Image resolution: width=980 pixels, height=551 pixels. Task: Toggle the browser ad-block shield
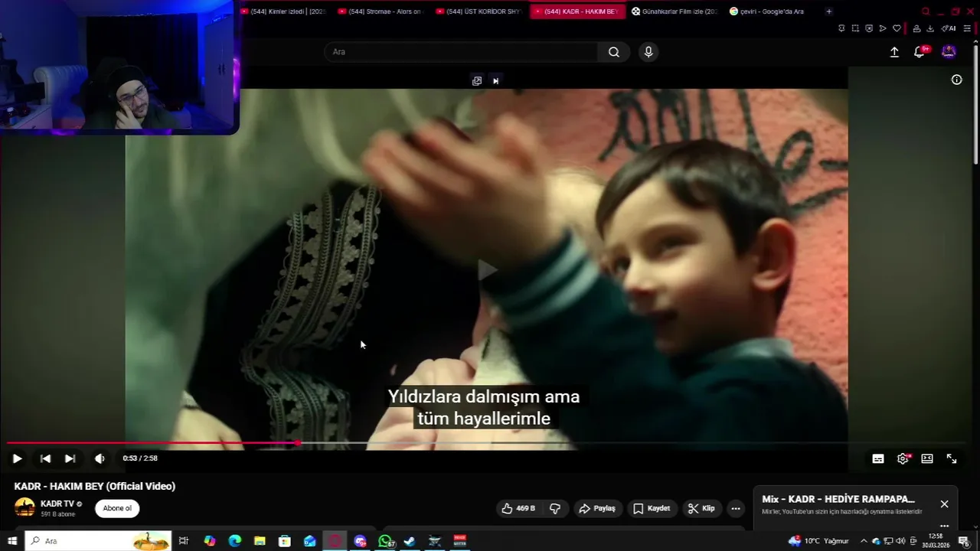pos(869,28)
